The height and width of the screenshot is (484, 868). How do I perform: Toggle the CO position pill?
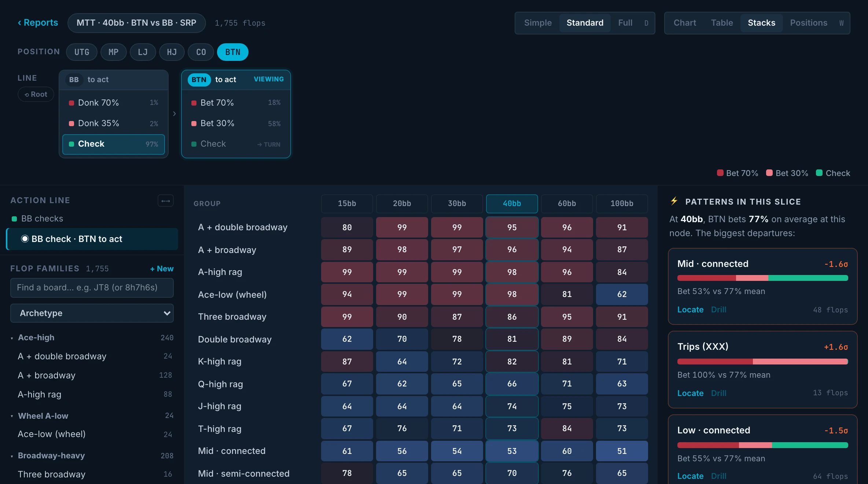(x=201, y=52)
